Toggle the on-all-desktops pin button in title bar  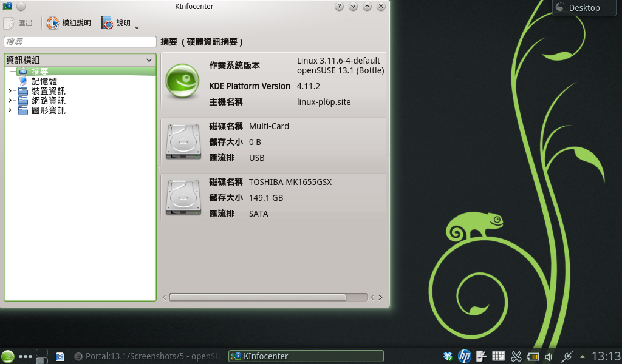point(21,6)
